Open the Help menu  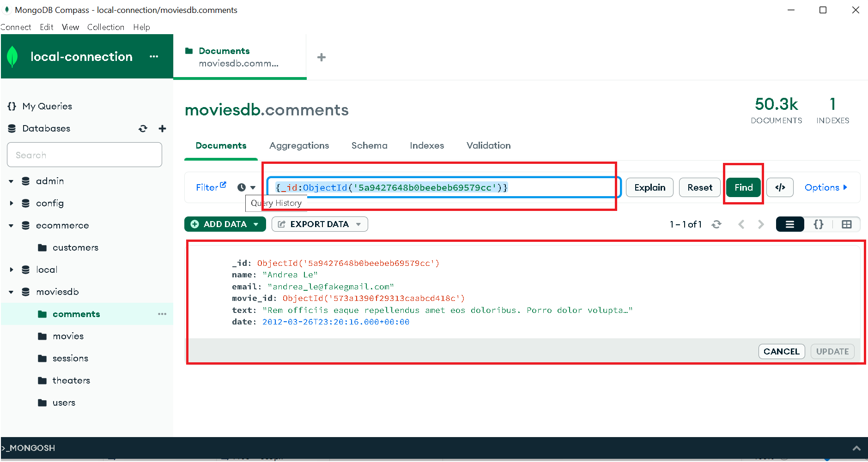point(141,27)
